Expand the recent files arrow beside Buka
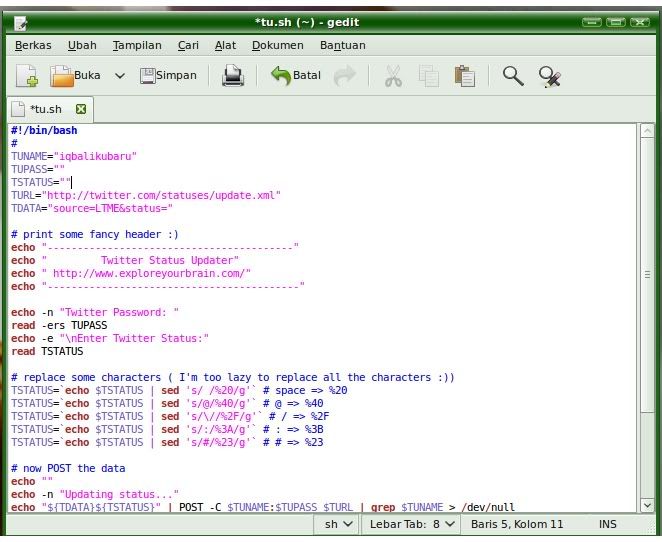The image size is (662, 542). pos(120,76)
